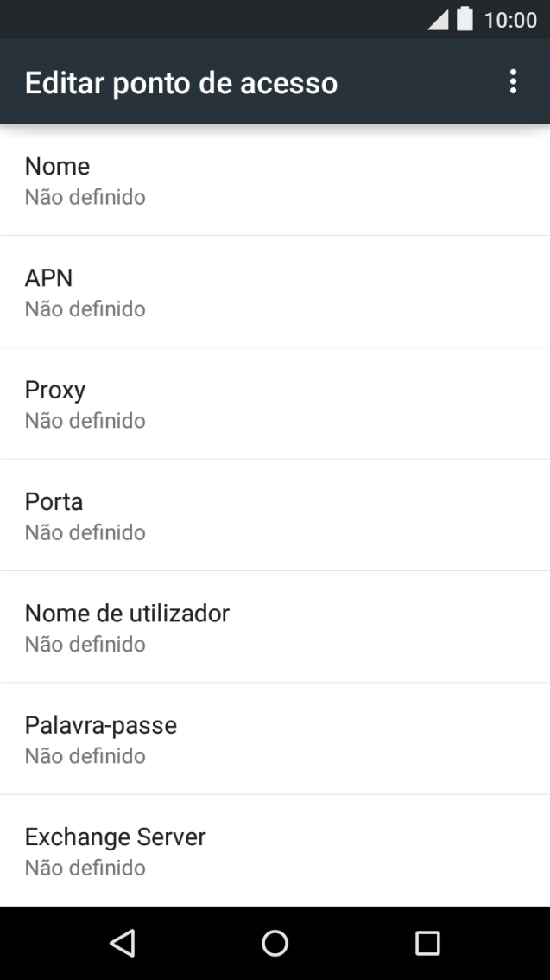Viewport: 550px width, 980px height.
Task: Open Recent apps with the square button
Action: point(426,943)
